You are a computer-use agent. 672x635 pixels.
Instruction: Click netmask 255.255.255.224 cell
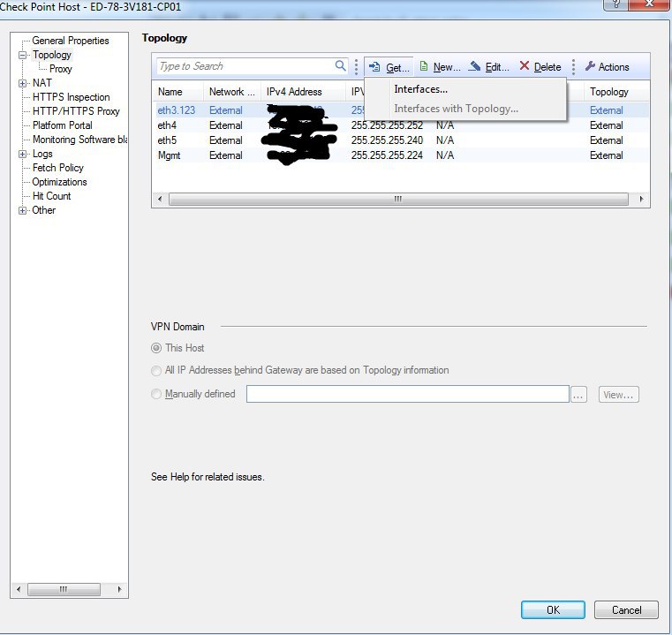click(x=387, y=155)
